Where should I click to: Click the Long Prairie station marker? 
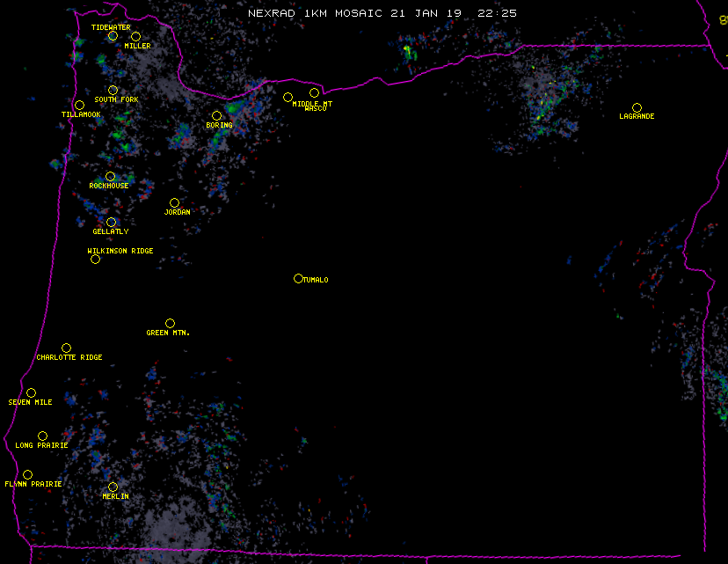(x=42, y=436)
